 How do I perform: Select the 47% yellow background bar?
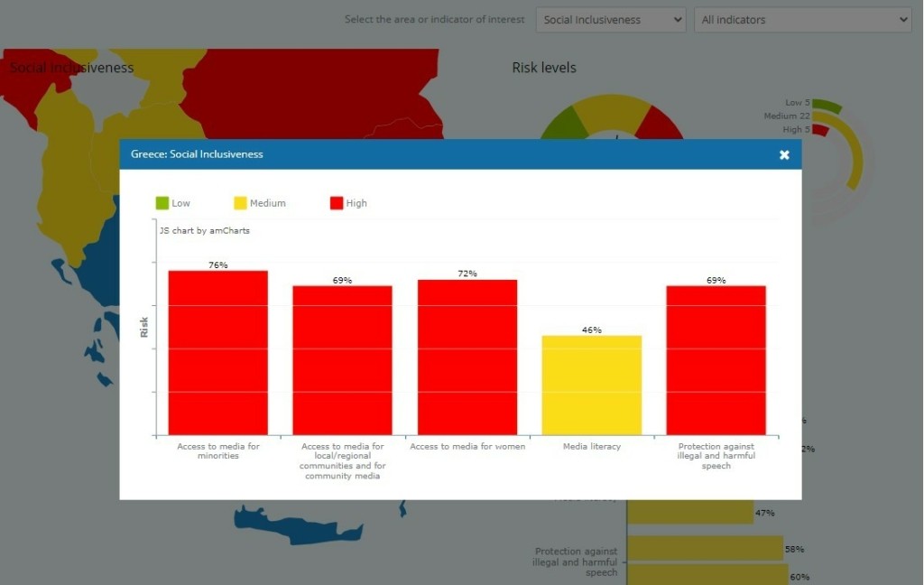tap(690, 513)
